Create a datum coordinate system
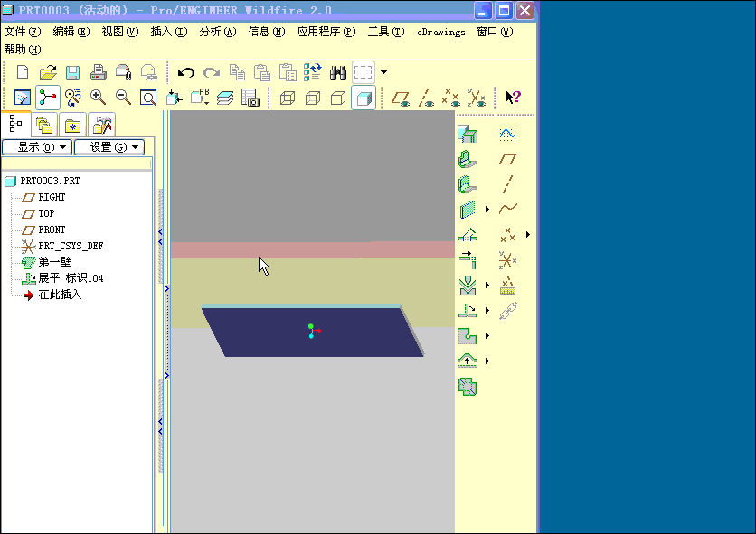Image resolution: width=756 pixels, height=534 pixels. pyautogui.click(x=507, y=260)
